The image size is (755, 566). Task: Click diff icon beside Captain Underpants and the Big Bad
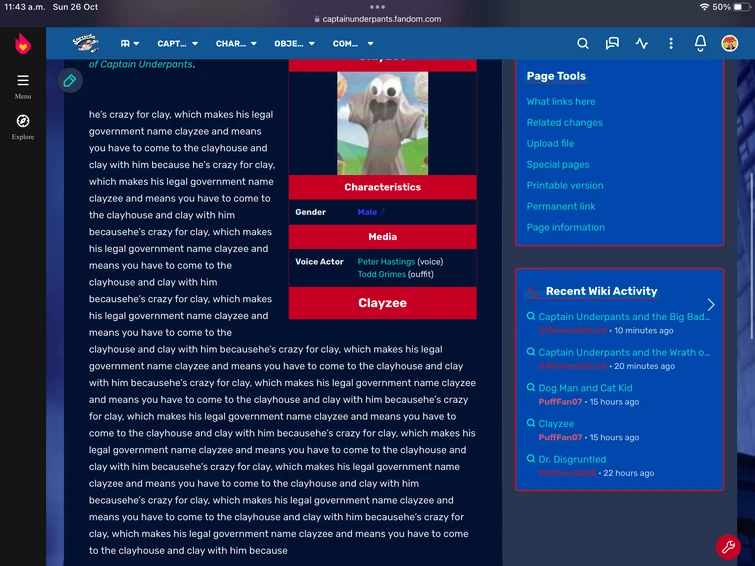pos(531,316)
